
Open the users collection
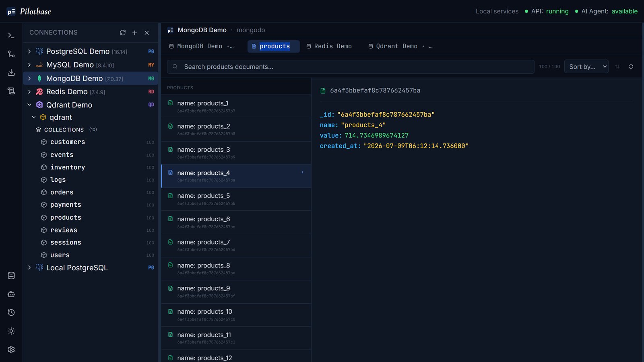point(60,255)
